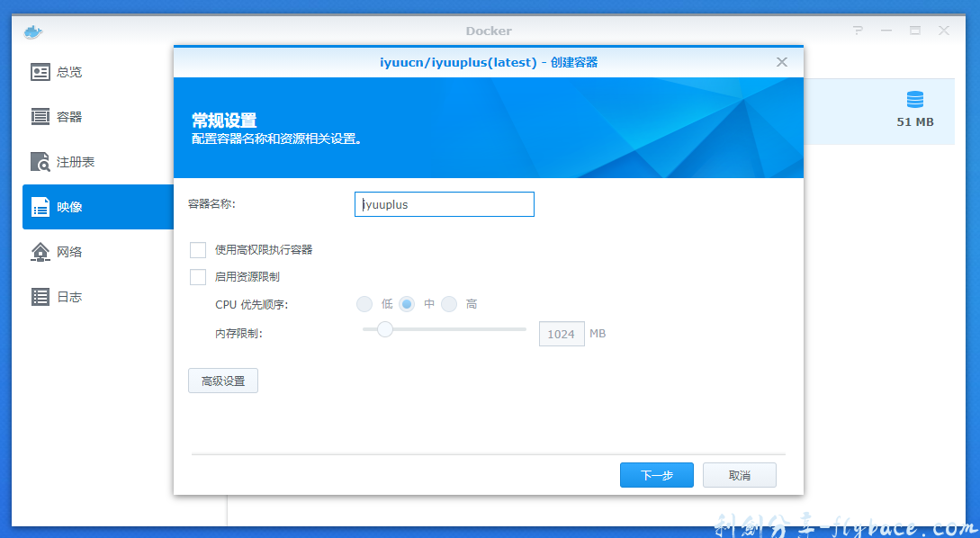Open 高级设置 advanced settings

[x=222, y=381]
